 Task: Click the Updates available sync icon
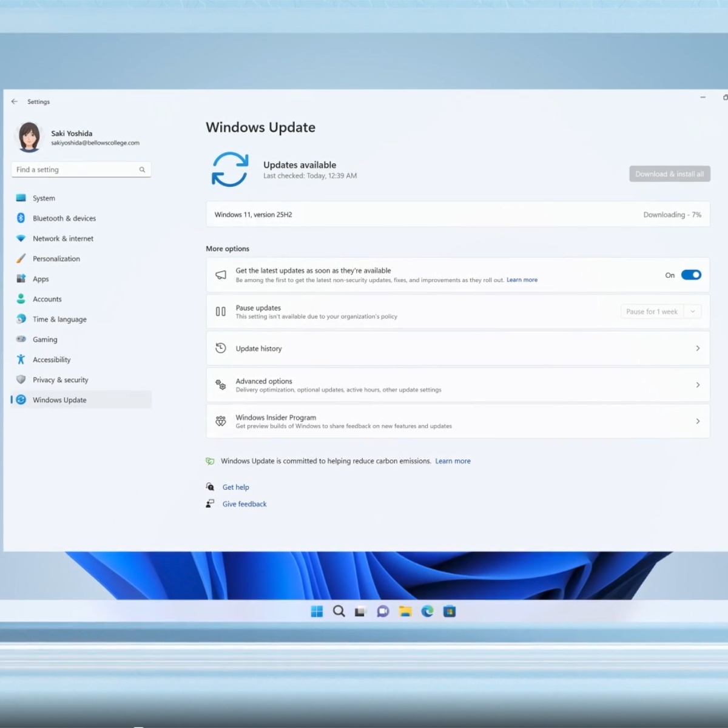230,169
